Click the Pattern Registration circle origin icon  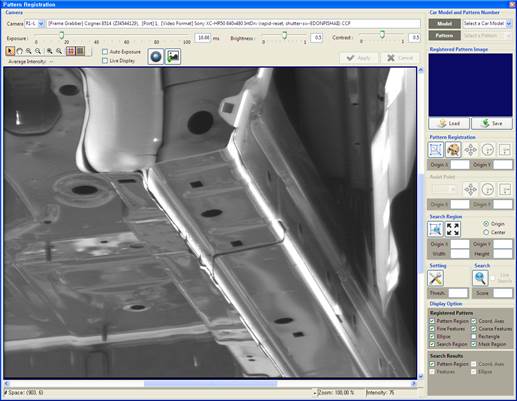(x=488, y=150)
